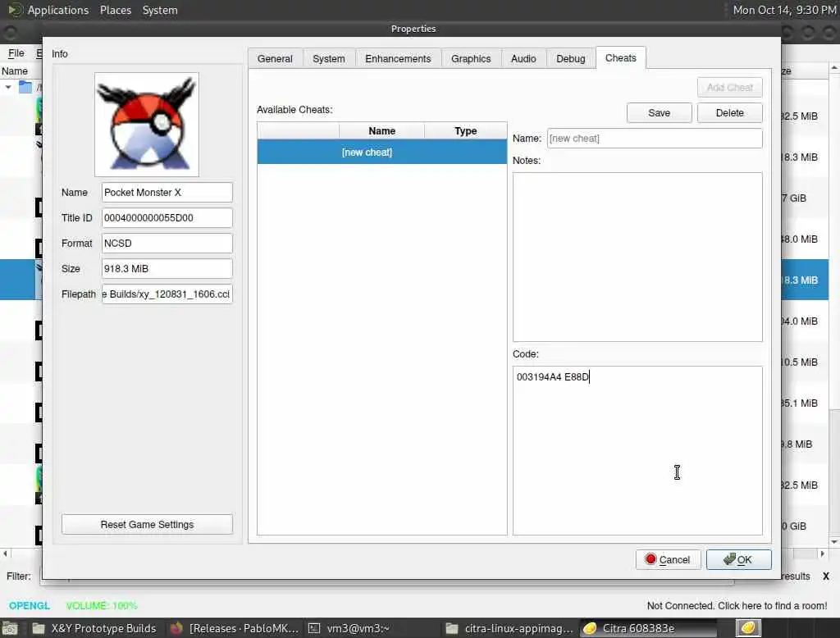Open File menu in Citra window
This screenshot has width=840, height=638.
(16, 53)
